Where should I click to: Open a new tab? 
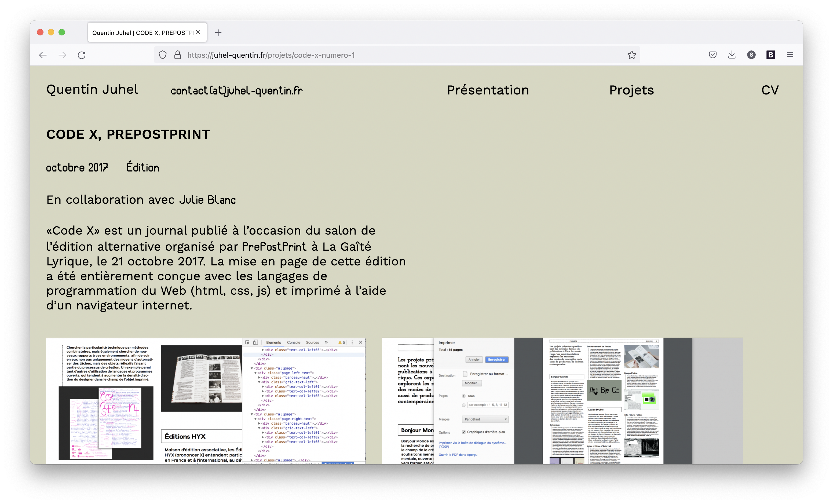click(x=218, y=32)
